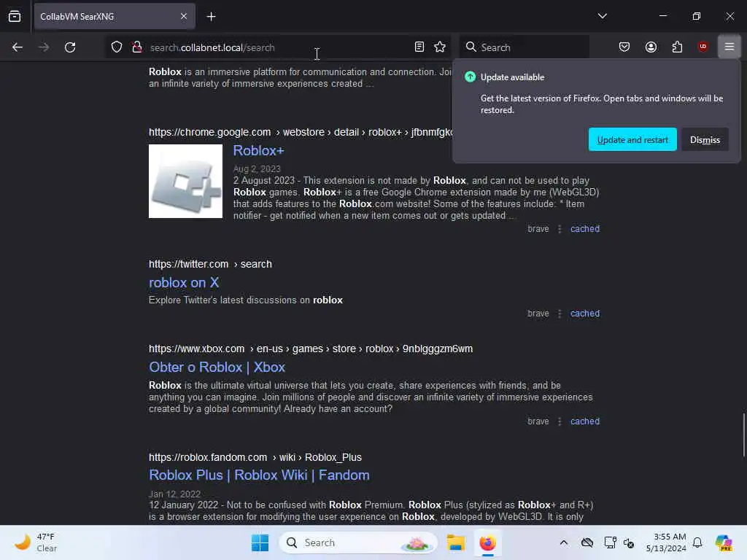Click the Firefox taskbar icon
The width and height of the screenshot is (747, 560).
487,542
